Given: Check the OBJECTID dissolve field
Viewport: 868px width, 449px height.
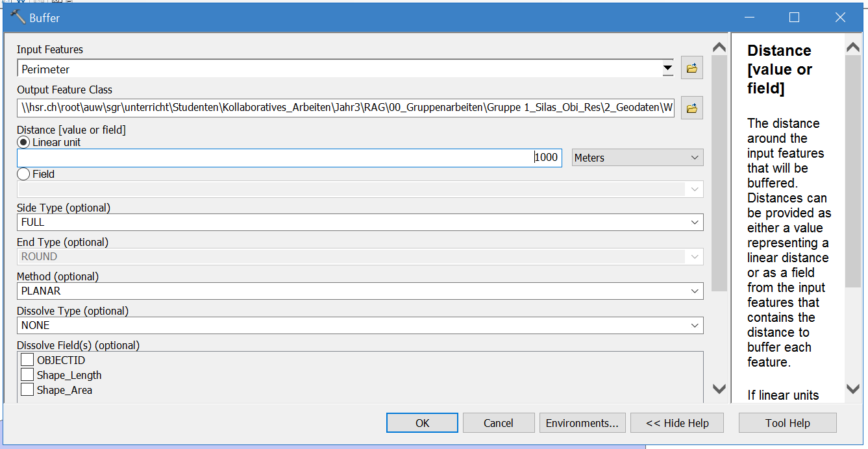Looking at the screenshot, I should click(x=27, y=360).
